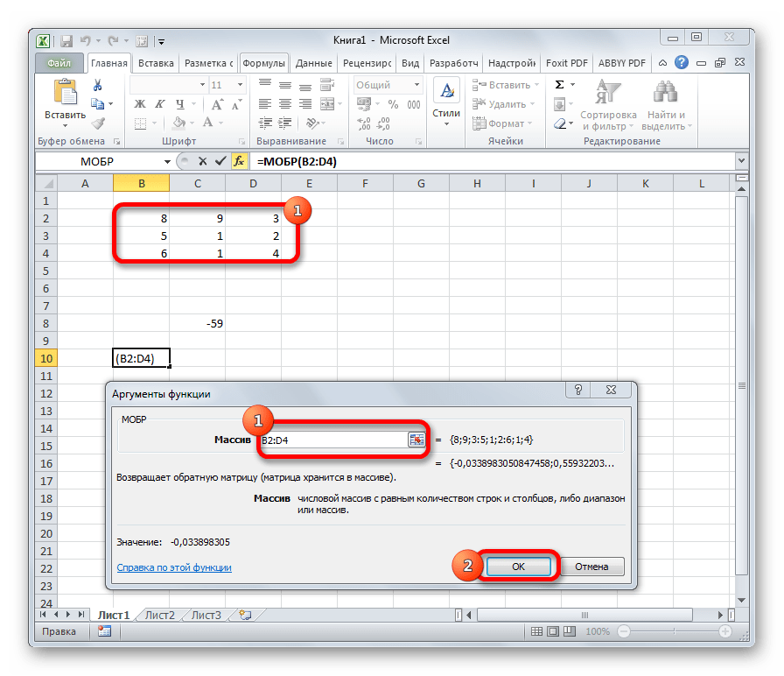Confirm formula with the checkmark icon
The width and height of the screenshot is (784, 676).
pyautogui.click(x=220, y=162)
